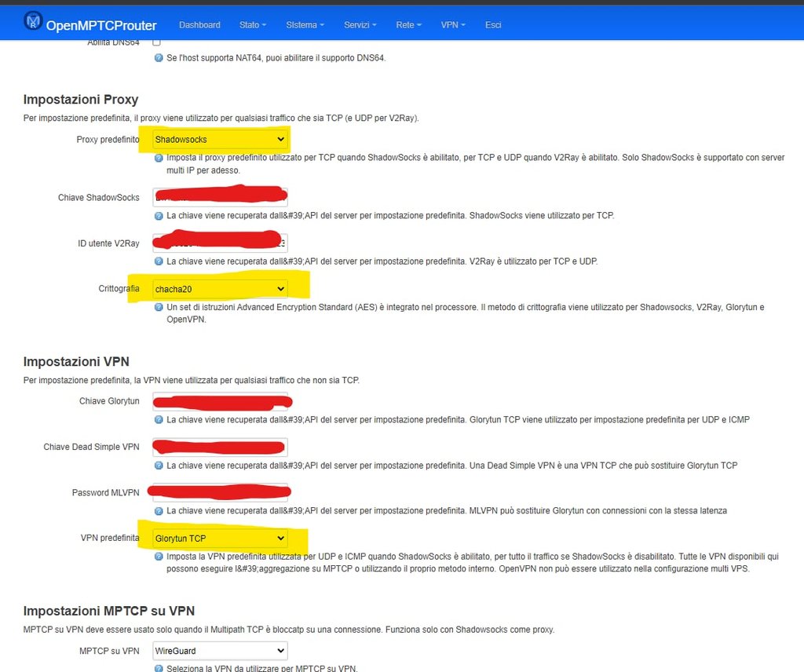Click the OpenMPTCProuter brand name
Viewport: 804px width, 672px height.
pyautogui.click(x=101, y=25)
